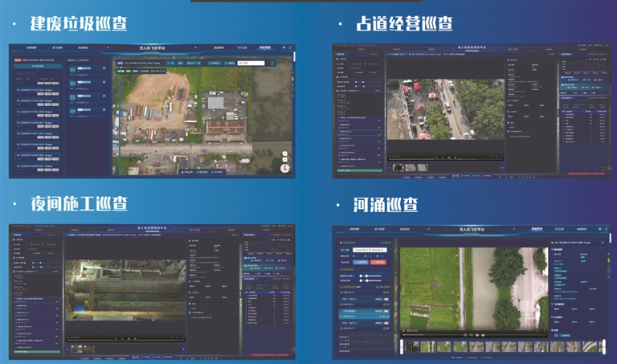Image resolution: width=617 pixels, height=364 pixels.
Task: Click the first thumbnail below the street-occupation video
Action: pyautogui.click(x=398, y=167)
